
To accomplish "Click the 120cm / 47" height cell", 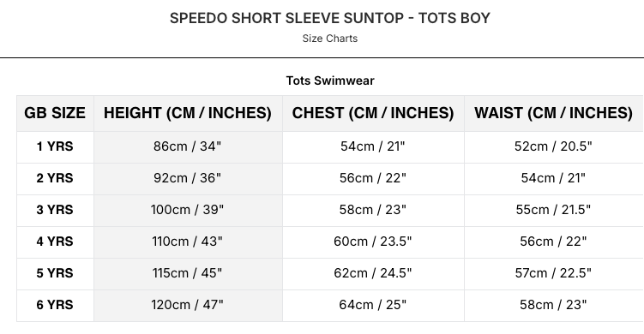I will click(188, 305).
